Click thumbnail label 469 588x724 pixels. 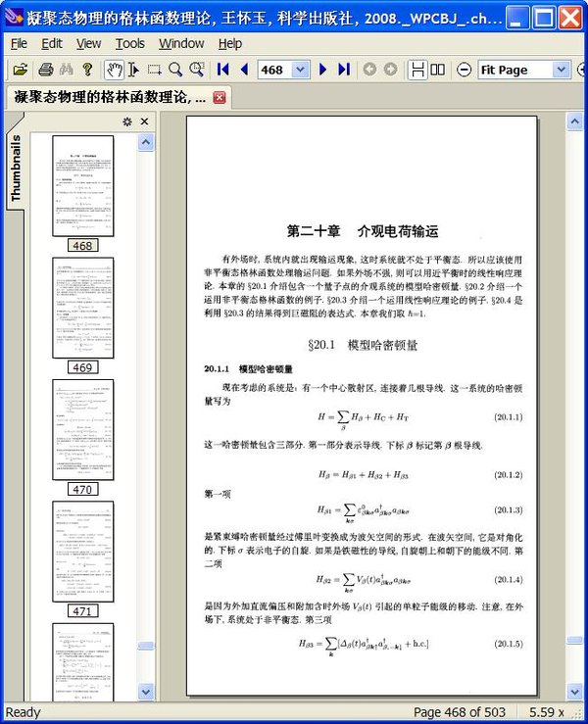coord(82,367)
